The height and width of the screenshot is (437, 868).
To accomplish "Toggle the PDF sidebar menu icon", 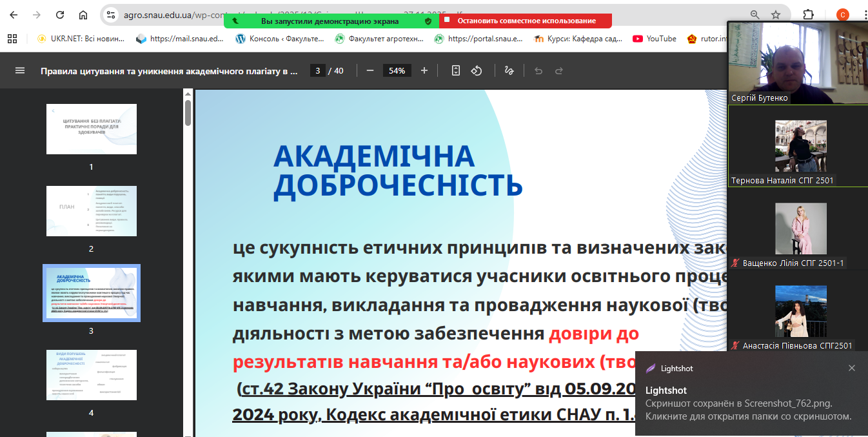I will pos(20,71).
